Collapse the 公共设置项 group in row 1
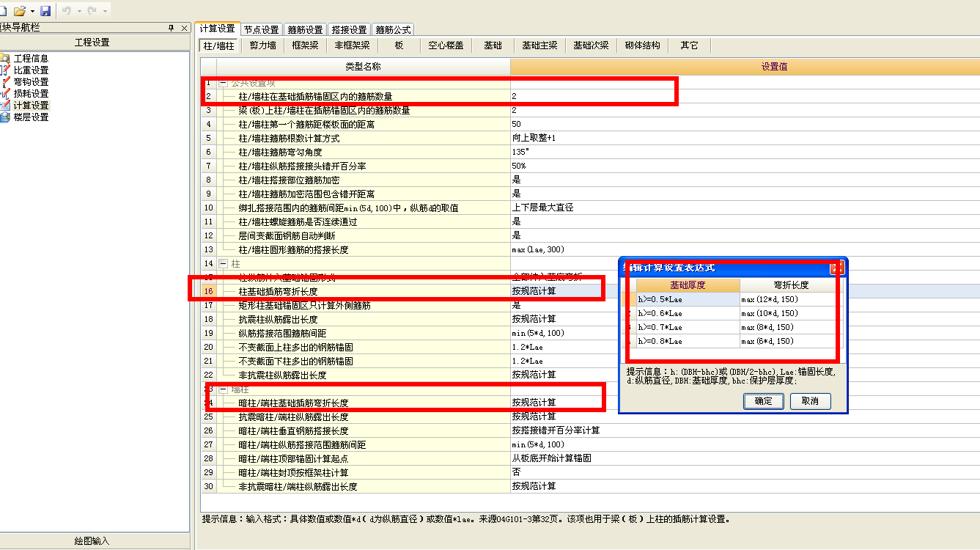The image size is (980, 550). coord(223,83)
